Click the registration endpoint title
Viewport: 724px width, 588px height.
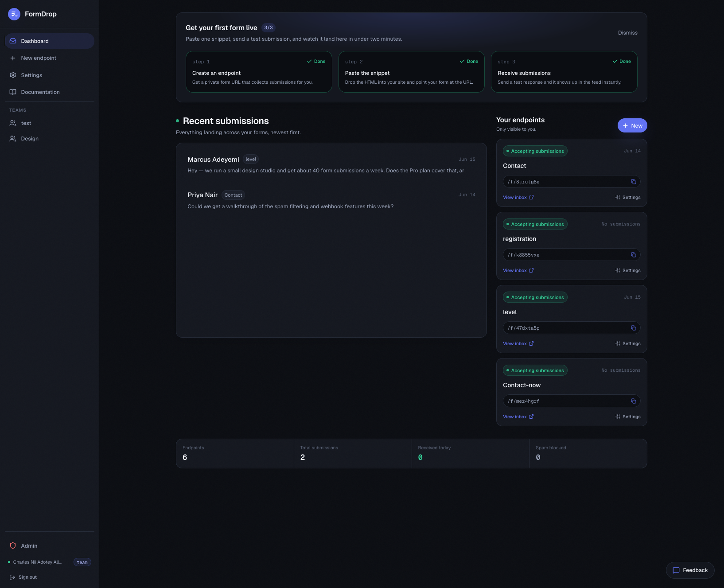[x=519, y=239]
